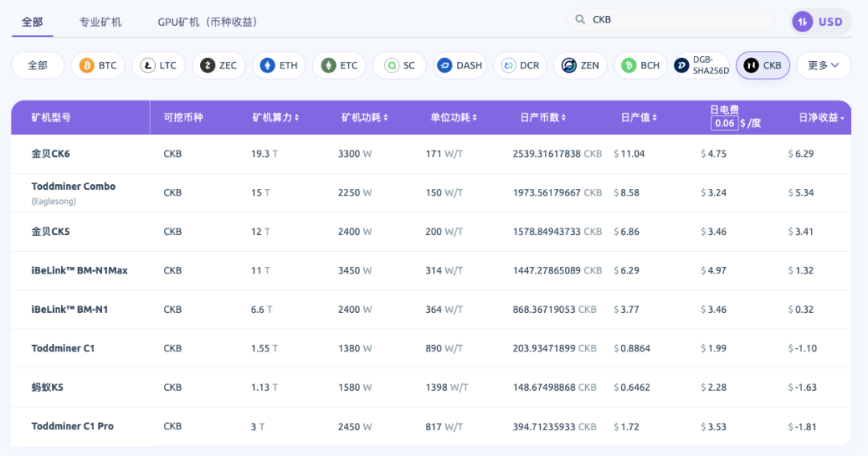Click the $11.04 daily value cell
This screenshot has height=456, width=868.
click(629, 154)
